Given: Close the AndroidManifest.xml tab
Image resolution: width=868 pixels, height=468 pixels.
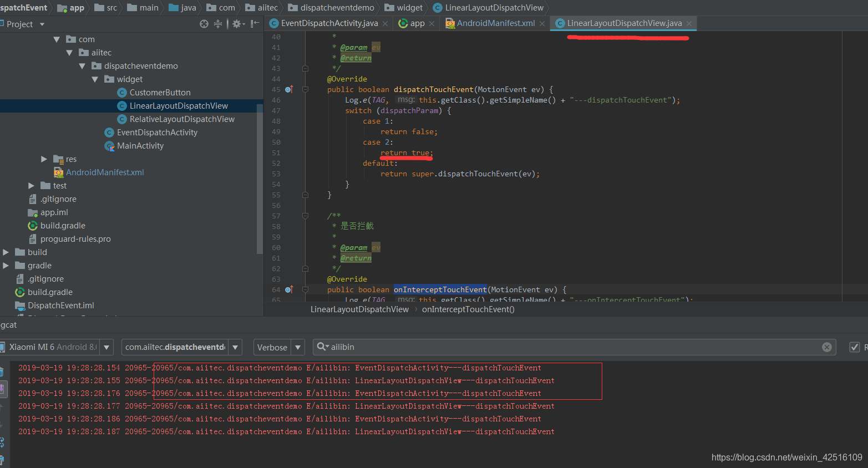Looking at the screenshot, I should coord(542,23).
